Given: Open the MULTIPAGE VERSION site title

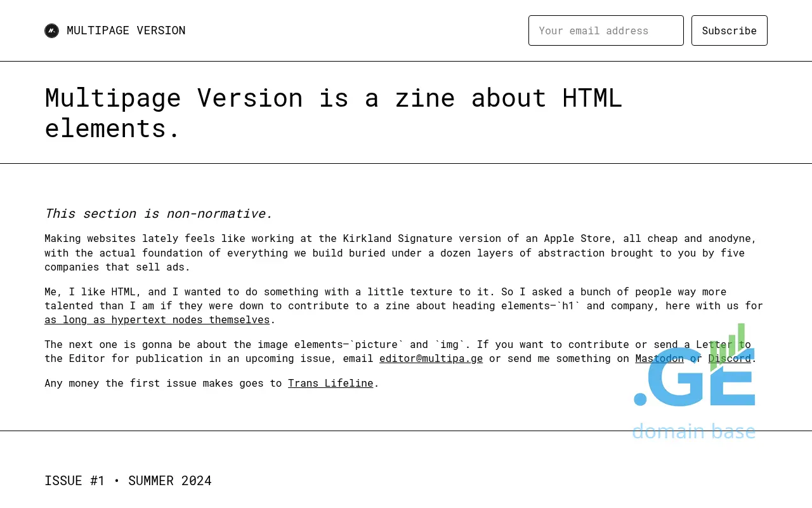Looking at the screenshot, I should (126, 30).
